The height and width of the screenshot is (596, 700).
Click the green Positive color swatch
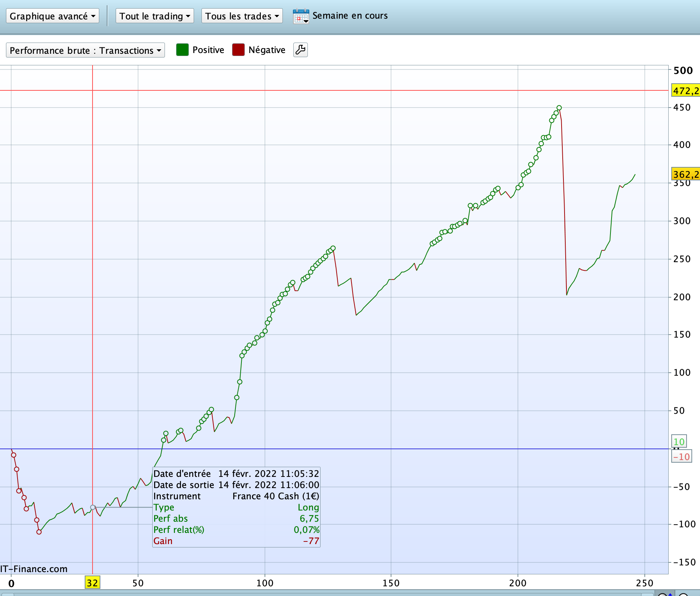click(x=182, y=50)
